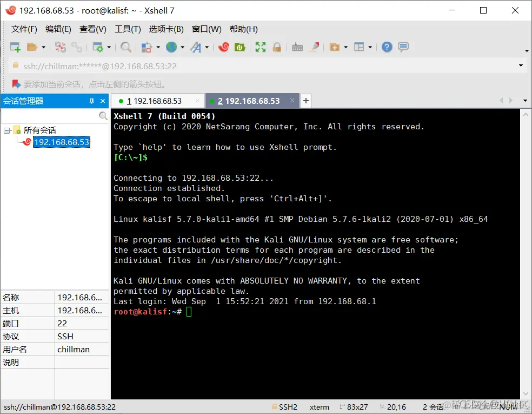Screen dimensions: 532x414
Task: Click session manager search magnifier icon
Action: pyautogui.click(x=103, y=116)
